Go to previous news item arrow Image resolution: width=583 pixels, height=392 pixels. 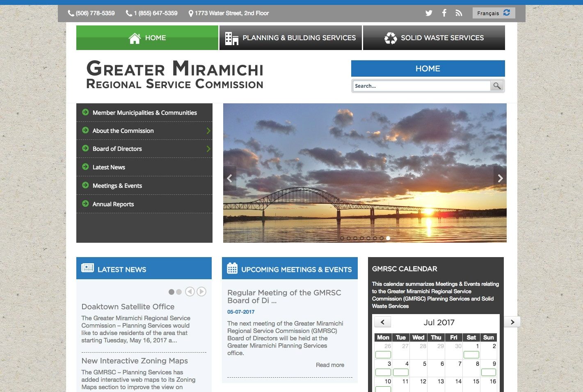(190, 292)
